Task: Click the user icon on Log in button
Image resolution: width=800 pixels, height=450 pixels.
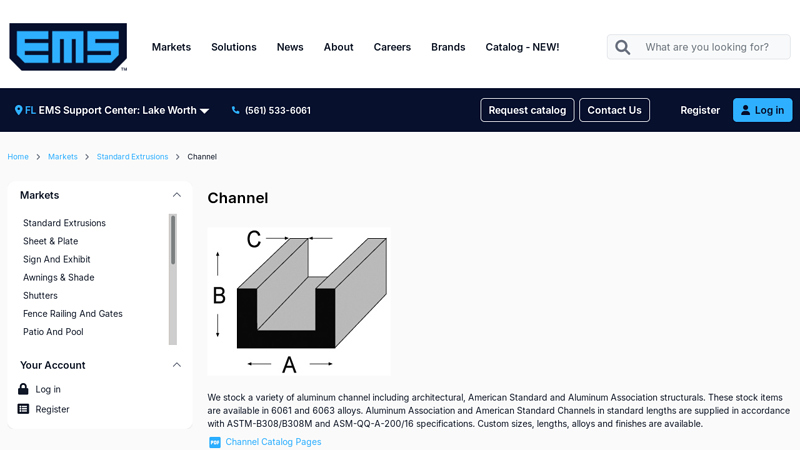Action: 745,110
